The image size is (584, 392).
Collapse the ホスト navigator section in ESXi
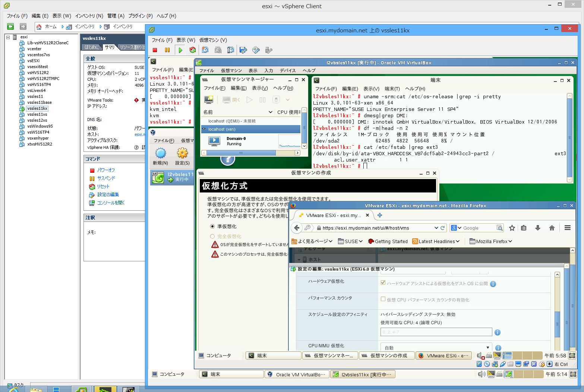coord(299,259)
